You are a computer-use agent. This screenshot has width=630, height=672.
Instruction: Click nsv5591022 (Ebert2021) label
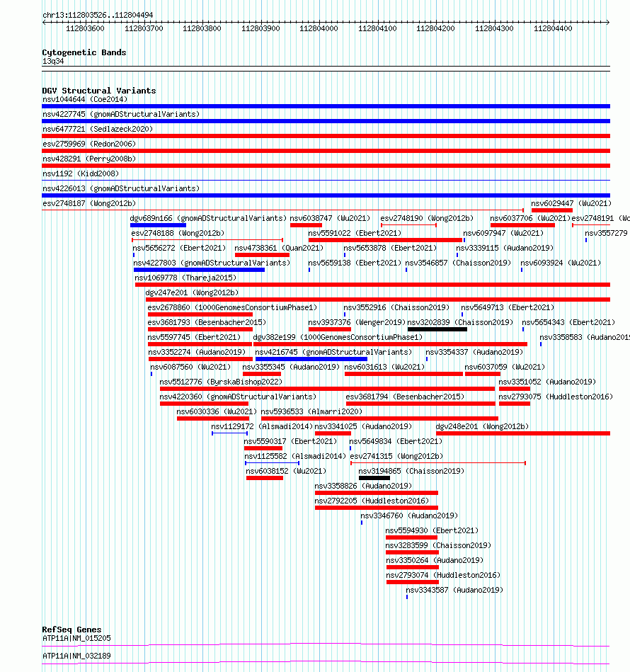tap(355, 233)
